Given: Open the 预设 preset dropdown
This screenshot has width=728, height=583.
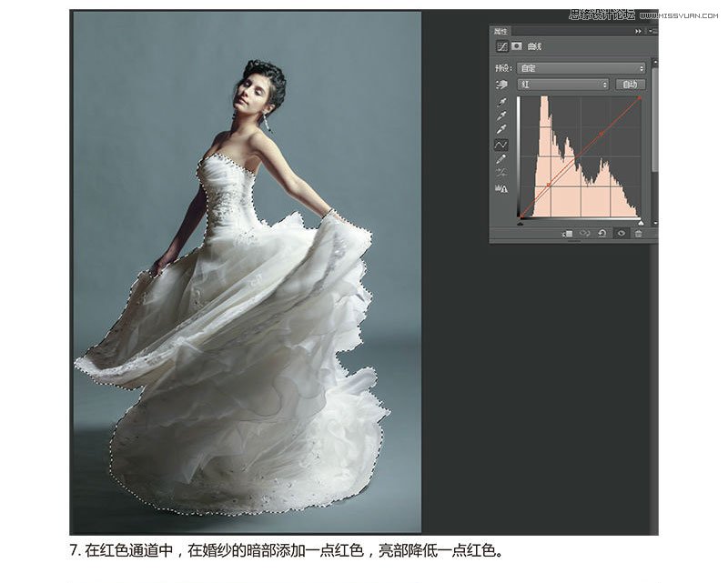Looking at the screenshot, I should click(581, 68).
